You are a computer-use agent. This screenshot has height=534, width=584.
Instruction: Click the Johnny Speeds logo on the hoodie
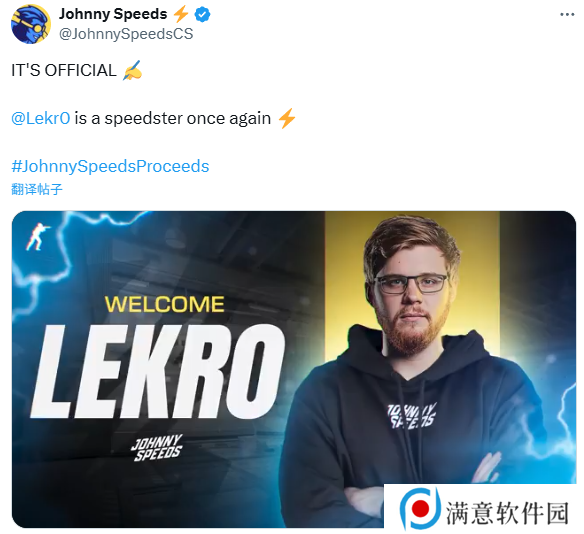tap(412, 416)
